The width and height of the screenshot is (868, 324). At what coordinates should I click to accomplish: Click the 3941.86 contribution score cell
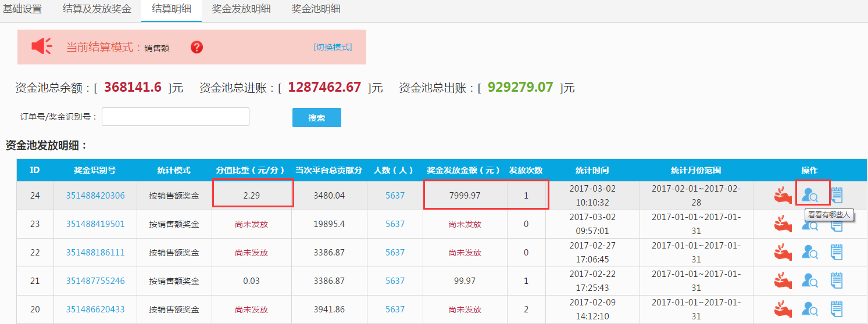coord(329,309)
